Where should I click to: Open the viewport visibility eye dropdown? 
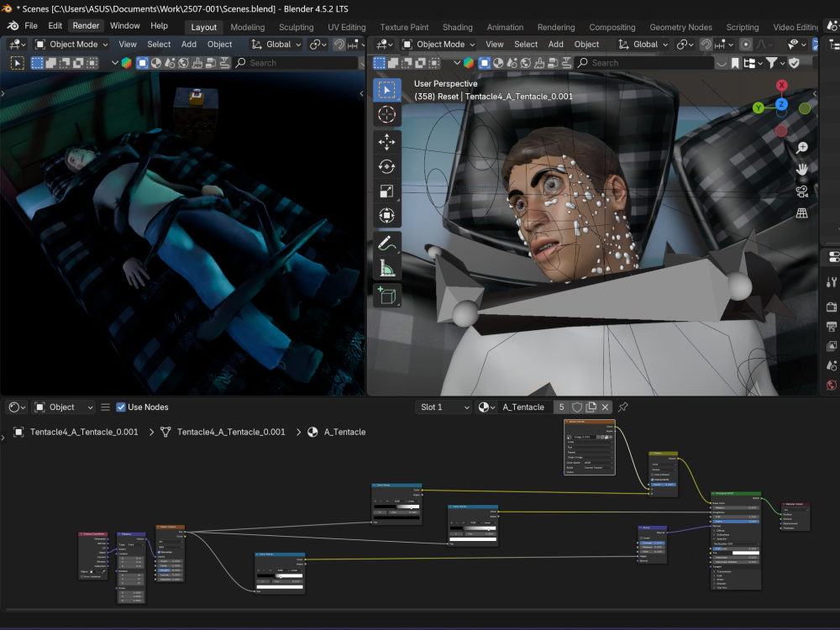tap(796, 45)
